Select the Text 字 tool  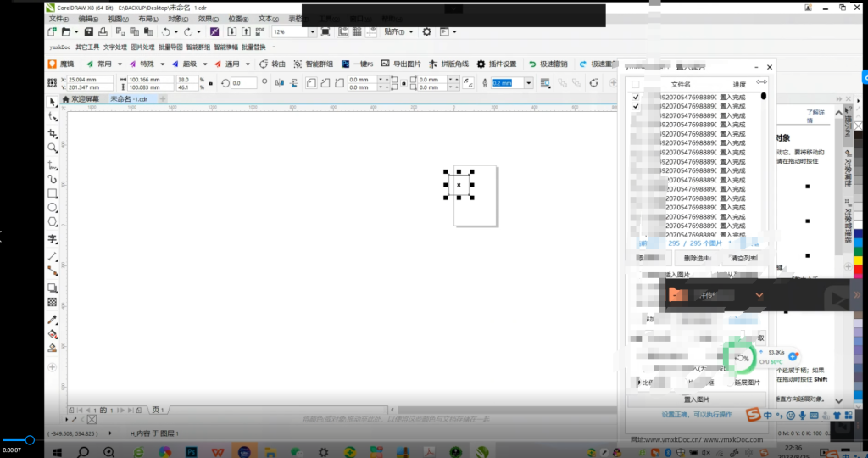point(53,240)
